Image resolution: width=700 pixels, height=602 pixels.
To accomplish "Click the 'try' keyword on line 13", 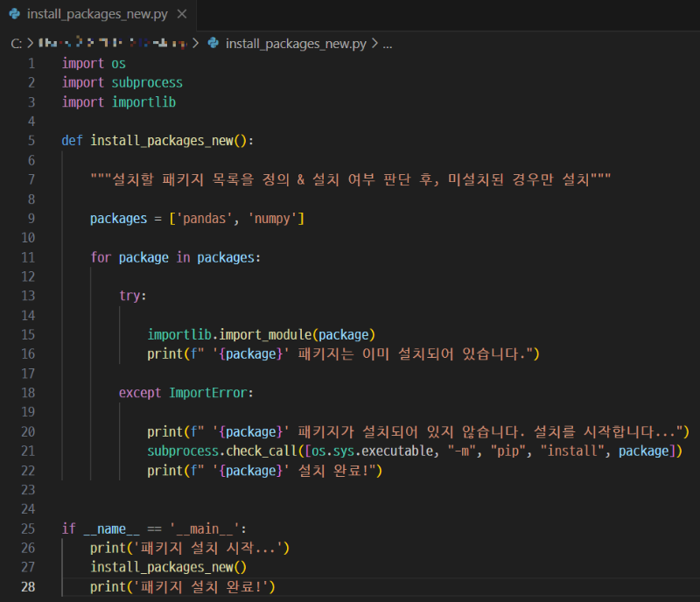I will click(129, 296).
